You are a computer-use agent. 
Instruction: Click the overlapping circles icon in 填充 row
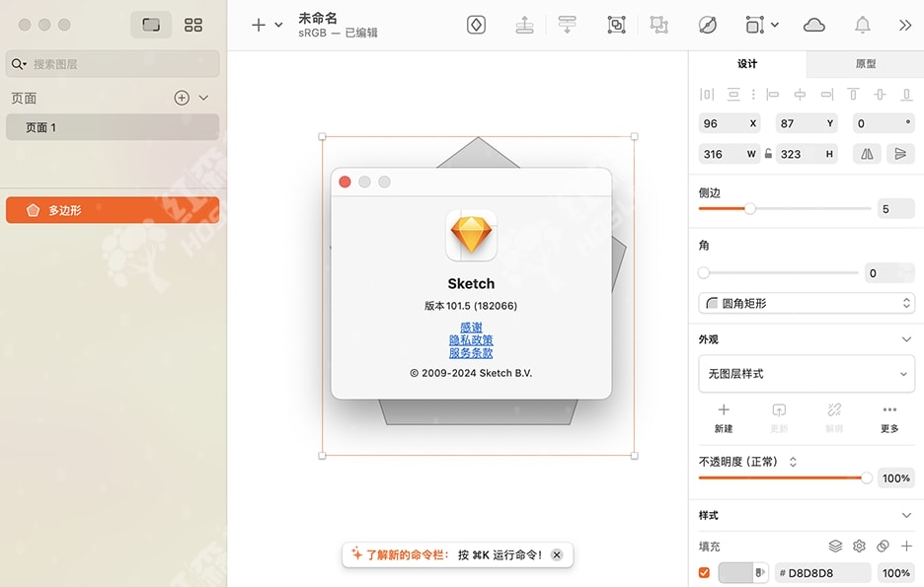click(x=883, y=546)
